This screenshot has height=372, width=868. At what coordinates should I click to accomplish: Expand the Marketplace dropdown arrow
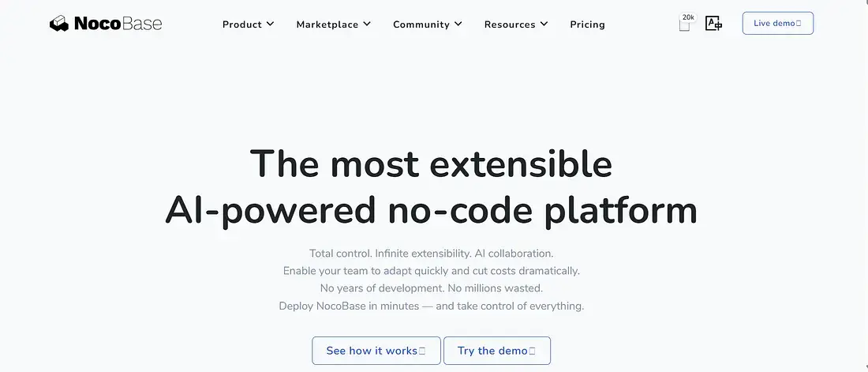click(366, 24)
